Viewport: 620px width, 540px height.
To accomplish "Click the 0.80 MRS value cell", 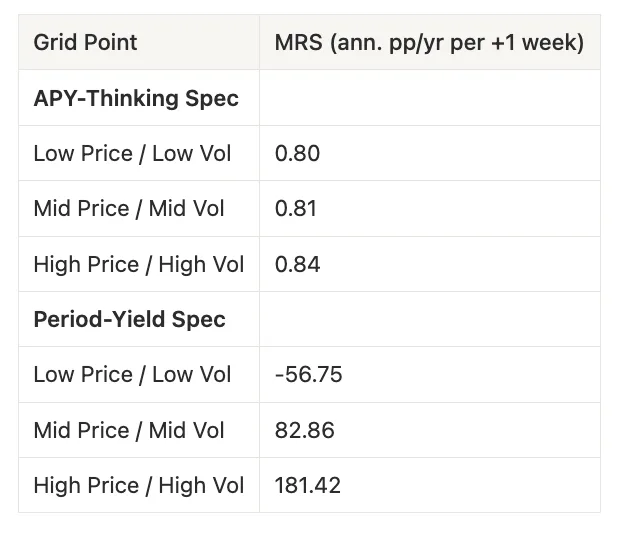I will point(430,153).
